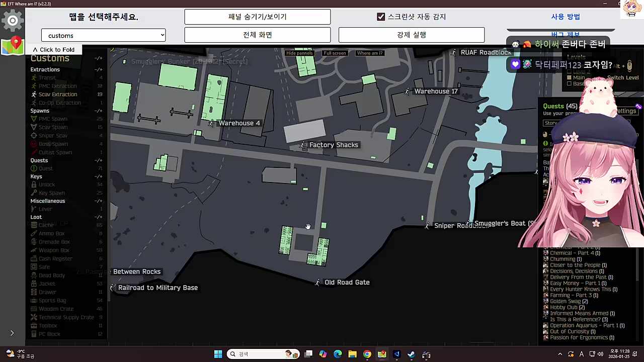The height and width of the screenshot is (362, 644).
Task: Select the Golden Swag quest entry
Action: (x=569, y=301)
